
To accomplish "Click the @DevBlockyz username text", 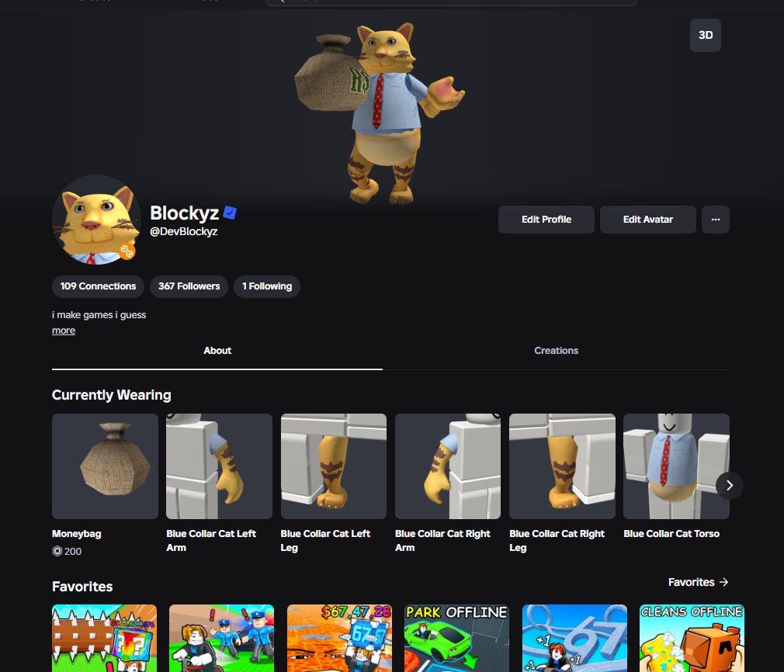I will 183,231.
